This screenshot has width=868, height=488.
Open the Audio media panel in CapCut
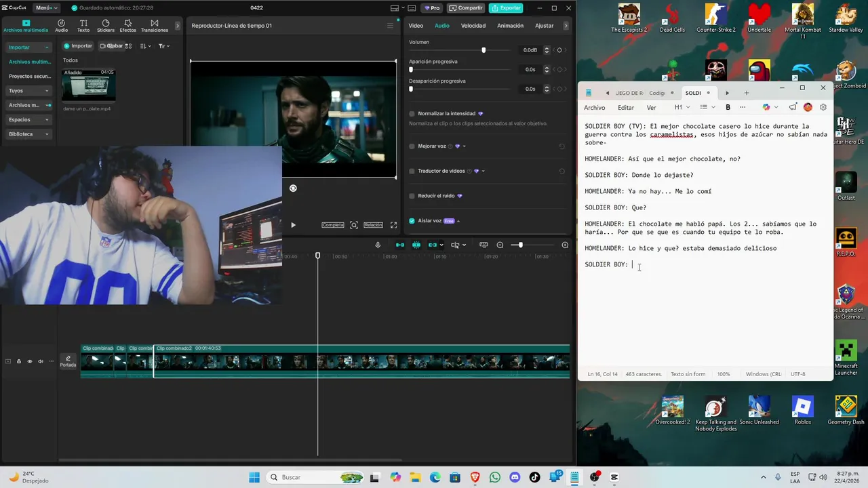click(62, 26)
